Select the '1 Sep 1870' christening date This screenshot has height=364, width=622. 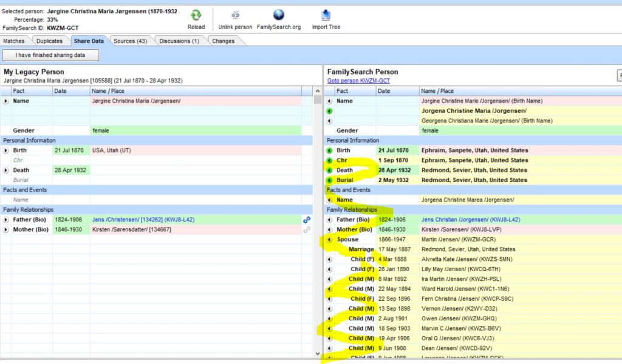pos(398,160)
